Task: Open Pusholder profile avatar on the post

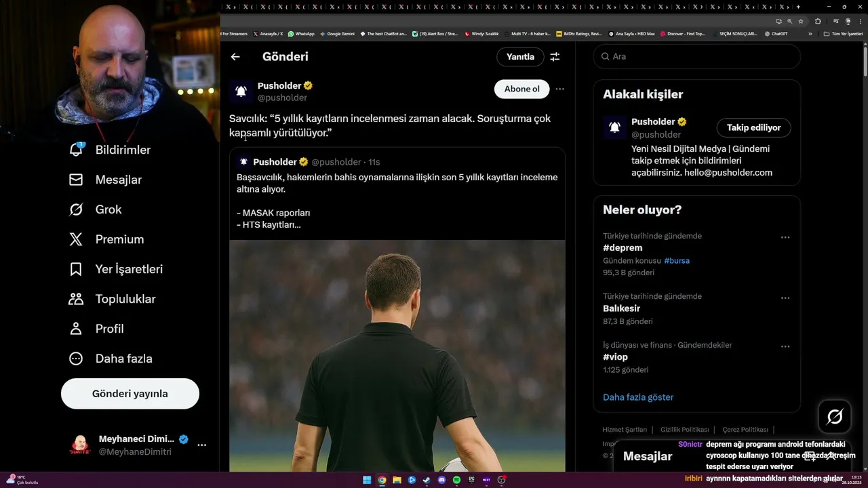Action: 241,91
